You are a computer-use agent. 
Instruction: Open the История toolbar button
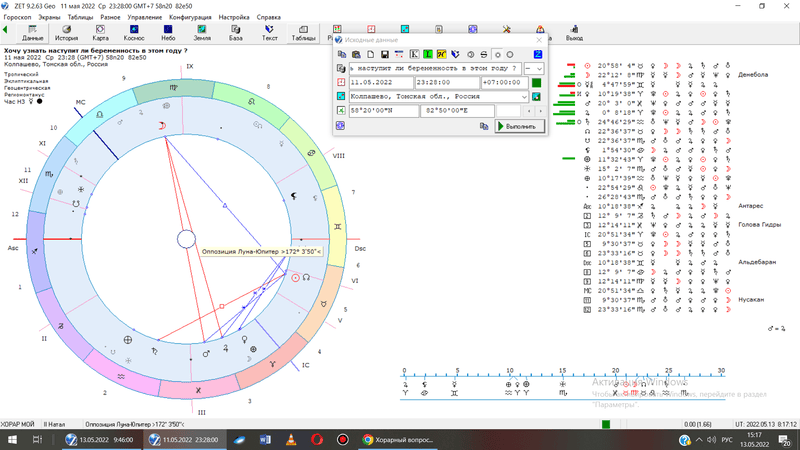pyautogui.click(x=66, y=32)
